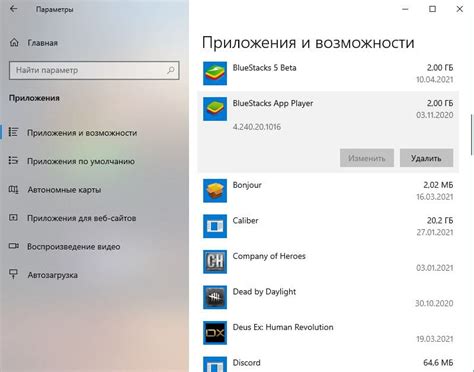Click the BlueStacks App Player icon

pos(215,109)
